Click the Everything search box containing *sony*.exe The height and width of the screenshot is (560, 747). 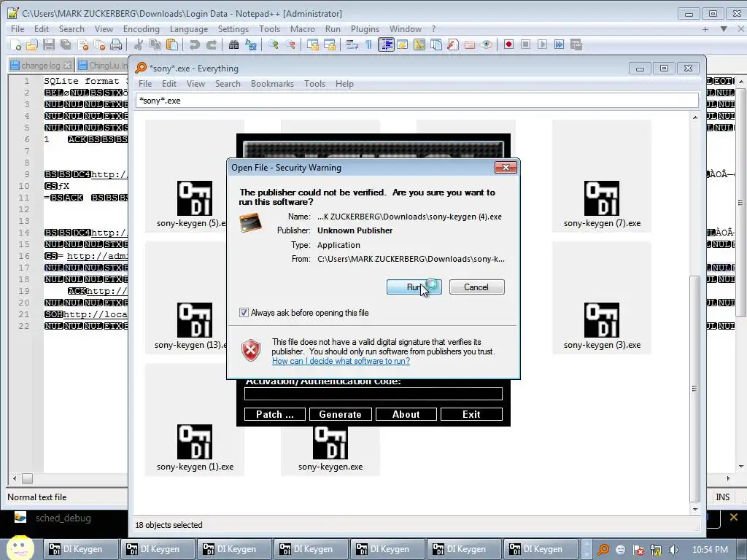tap(417, 101)
